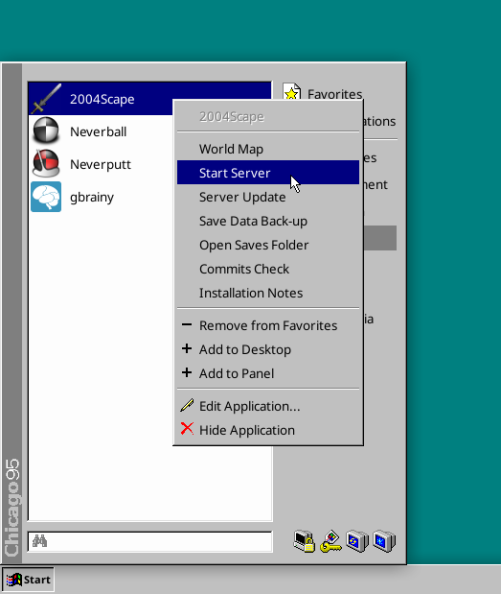Select Start Server in the context menu
Image resolution: width=501 pixels, height=594 pixels.
(268, 172)
